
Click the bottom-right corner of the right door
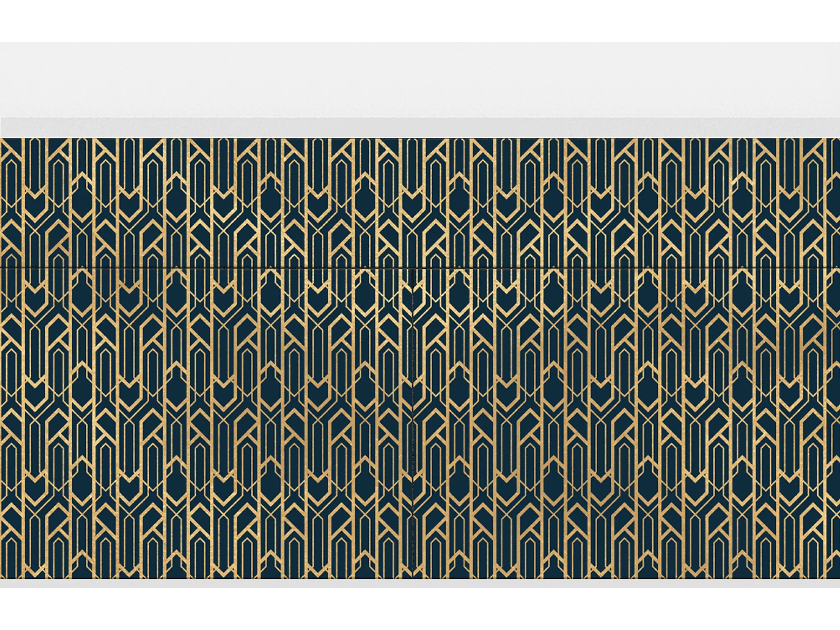838,577
